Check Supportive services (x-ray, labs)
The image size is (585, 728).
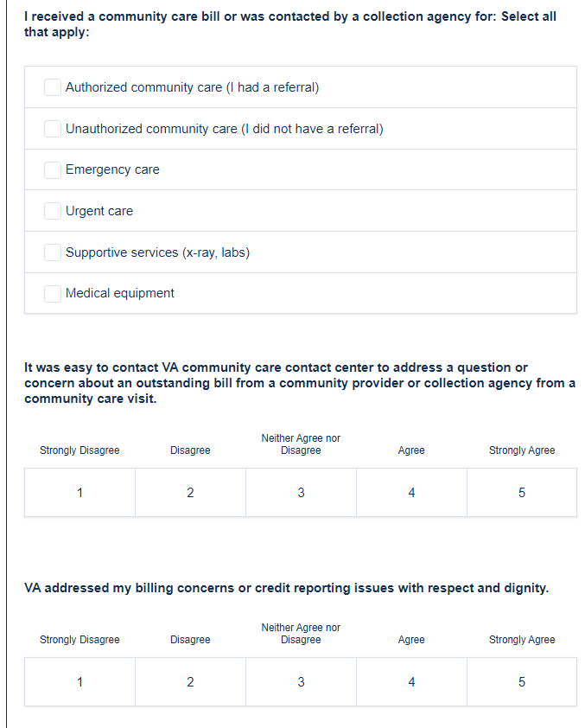(x=54, y=252)
